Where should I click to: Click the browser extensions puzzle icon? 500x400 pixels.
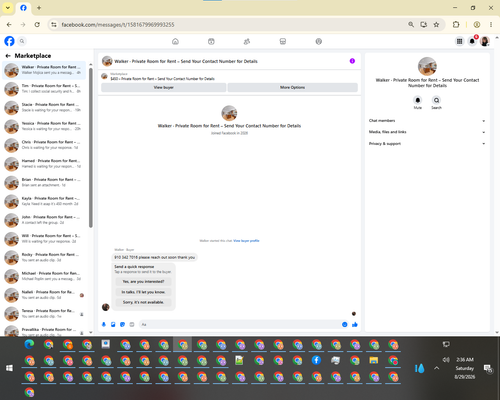(456, 24)
